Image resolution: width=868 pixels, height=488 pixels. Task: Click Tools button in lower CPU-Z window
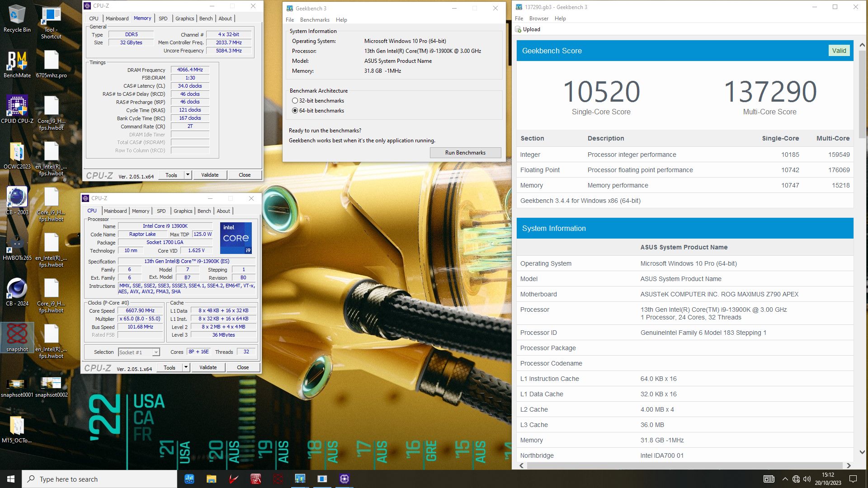170,367
